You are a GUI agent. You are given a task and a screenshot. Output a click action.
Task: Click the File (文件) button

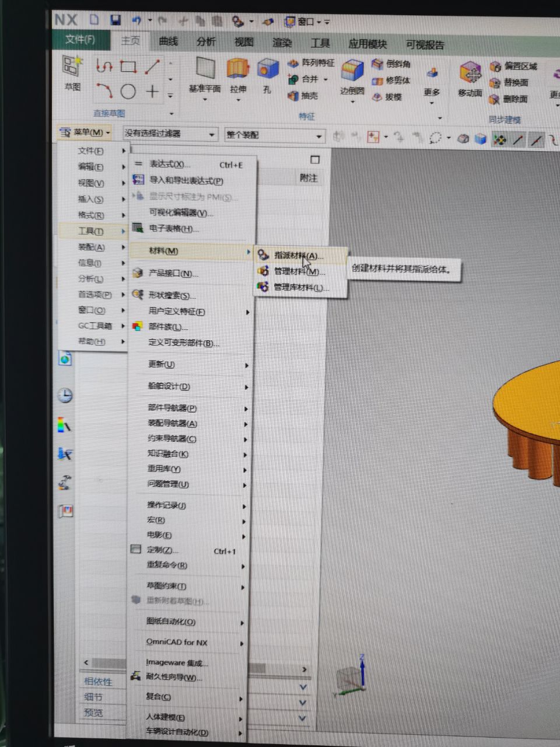(80, 40)
